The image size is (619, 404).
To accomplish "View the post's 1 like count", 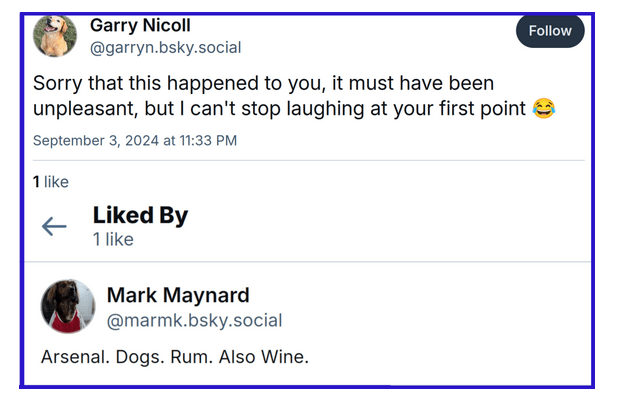I will 51,182.
